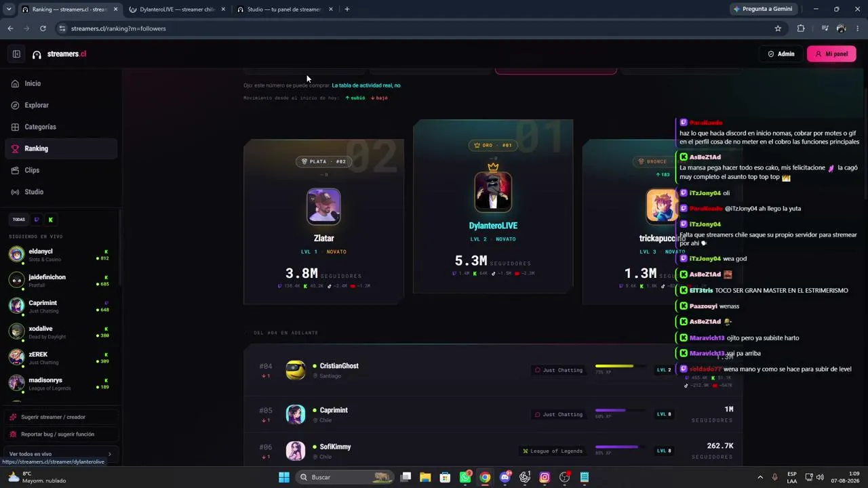Open eldanycl's avatar in the live list

click(16, 254)
